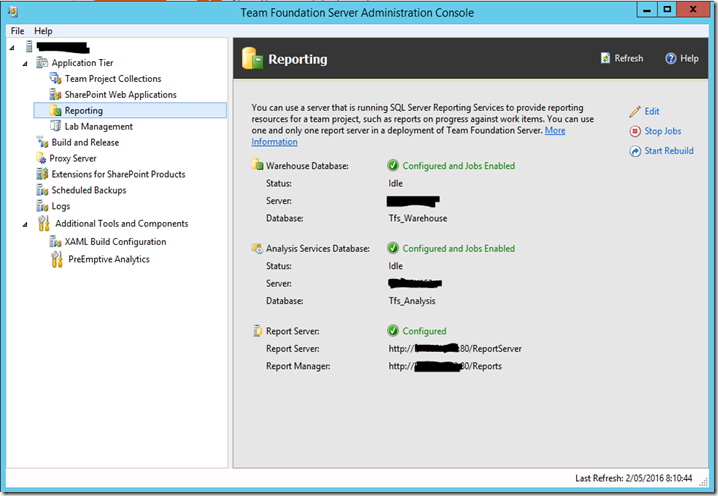This screenshot has height=496, width=718.
Task: Click the Additional Tools and Components icon
Action: click(x=44, y=223)
